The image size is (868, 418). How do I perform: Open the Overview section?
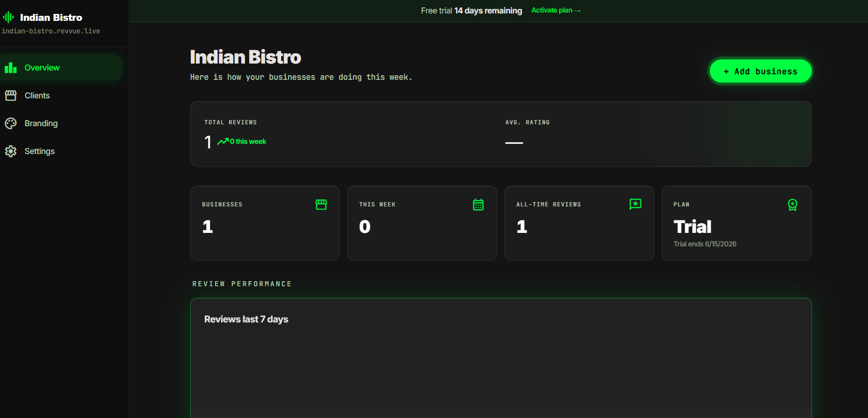click(x=61, y=68)
